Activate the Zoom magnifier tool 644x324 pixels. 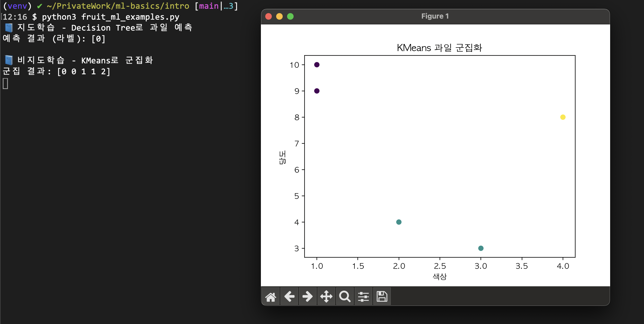[345, 296]
